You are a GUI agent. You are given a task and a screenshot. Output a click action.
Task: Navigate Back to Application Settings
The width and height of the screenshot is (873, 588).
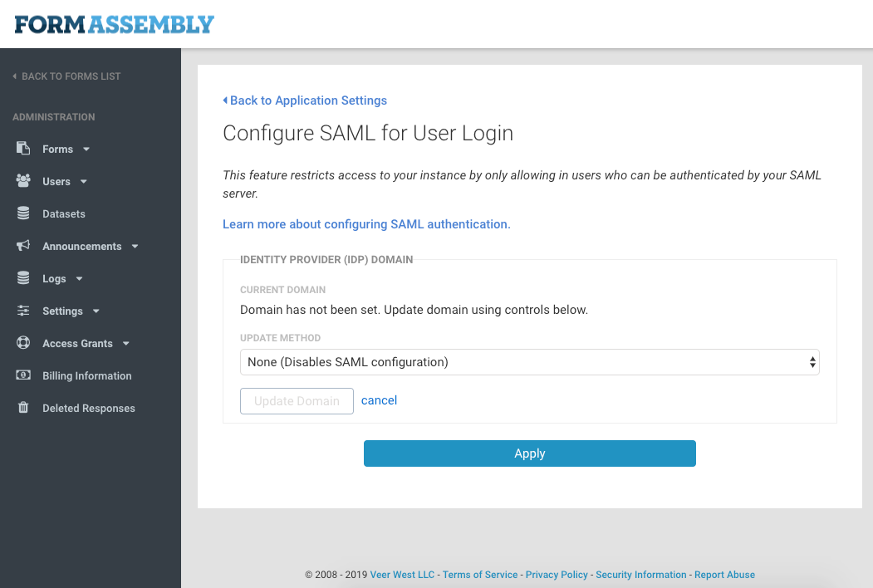(305, 100)
